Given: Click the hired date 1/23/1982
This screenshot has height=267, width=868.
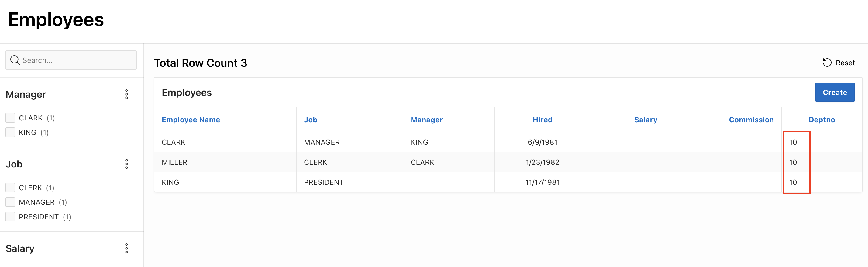Looking at the screenshot, I should click(x=542, y=162).
